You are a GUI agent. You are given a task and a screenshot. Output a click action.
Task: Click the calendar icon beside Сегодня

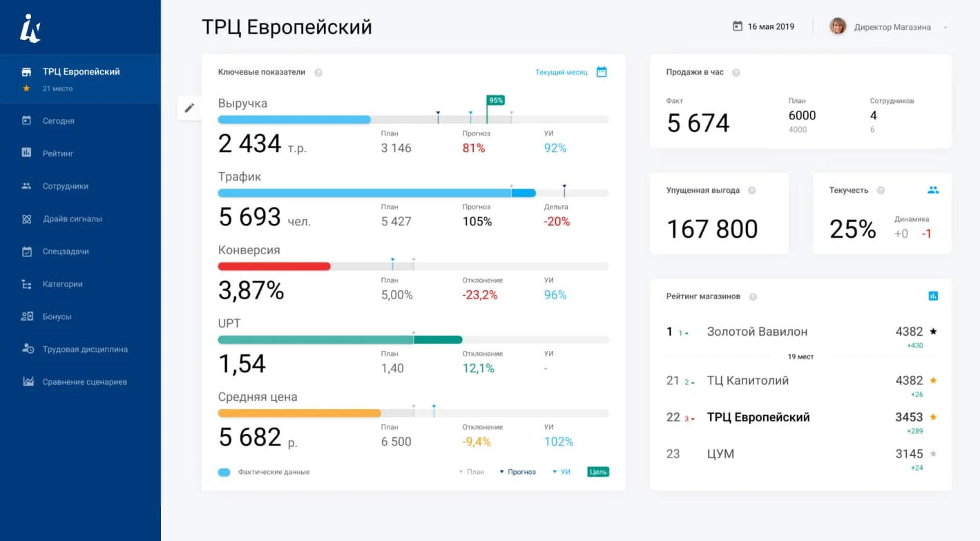point(26,120)
